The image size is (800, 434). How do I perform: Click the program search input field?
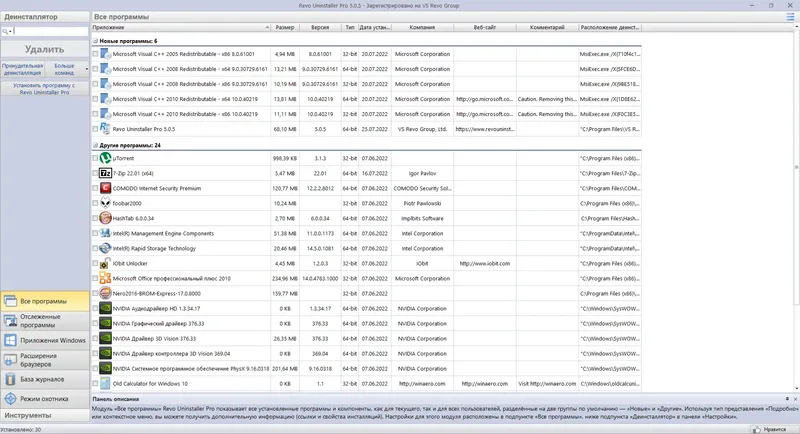[51, 31]
